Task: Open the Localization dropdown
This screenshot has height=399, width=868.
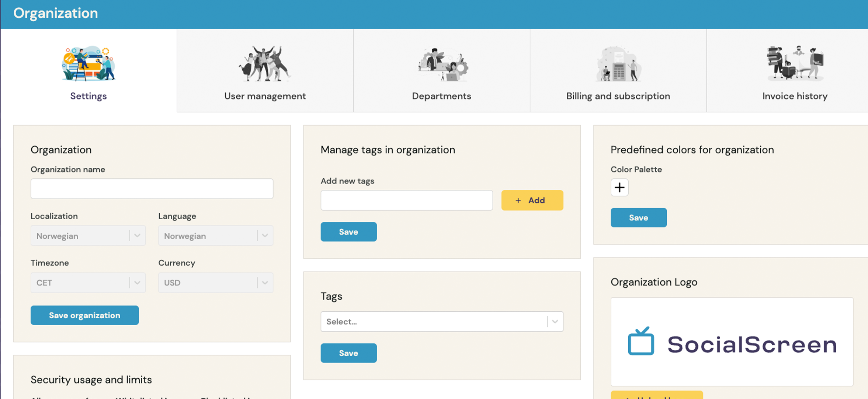Action: coord(88,236)
